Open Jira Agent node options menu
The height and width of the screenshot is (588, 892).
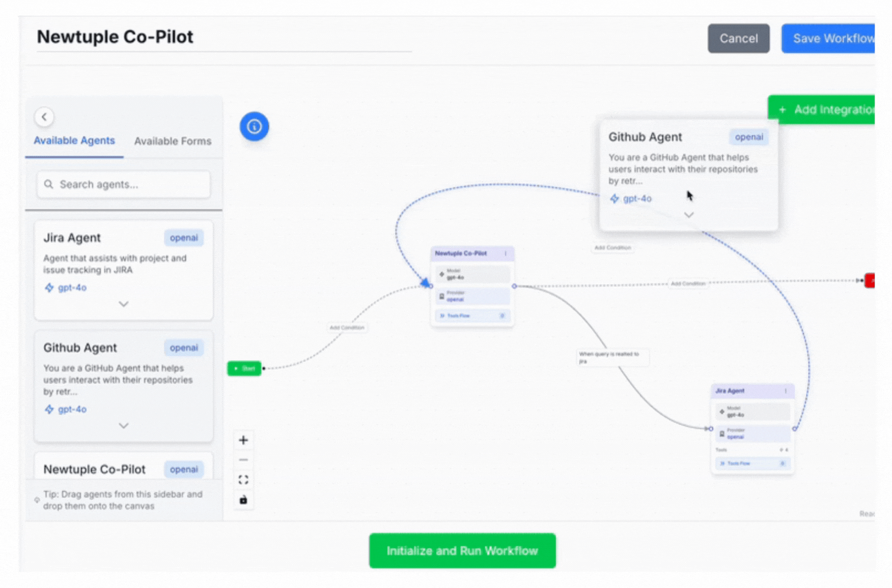point(786,391)
